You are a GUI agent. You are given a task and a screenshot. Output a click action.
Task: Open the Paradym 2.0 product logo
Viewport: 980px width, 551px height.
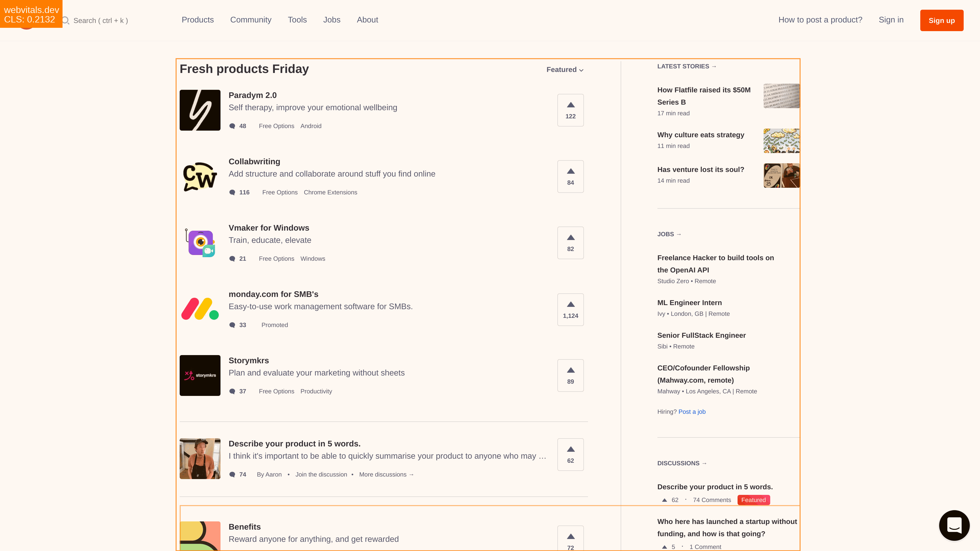(x=200, y=110)
